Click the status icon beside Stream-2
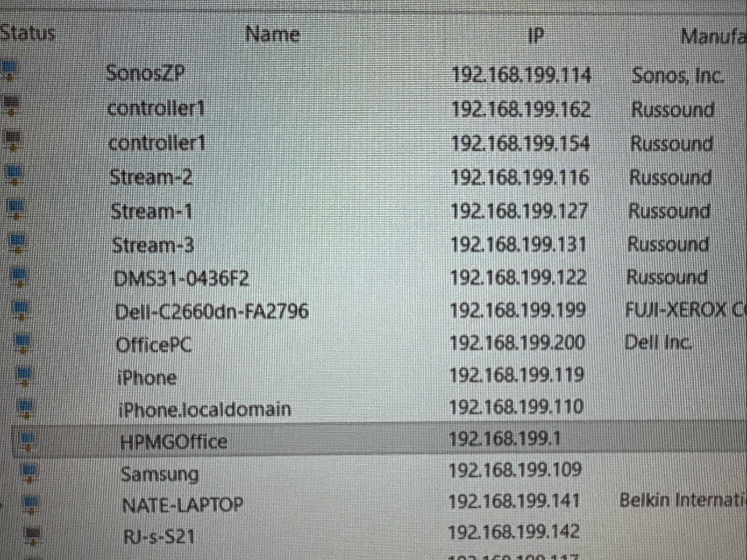This screenshot has width=747, height=560. click(x=15, y=175)
